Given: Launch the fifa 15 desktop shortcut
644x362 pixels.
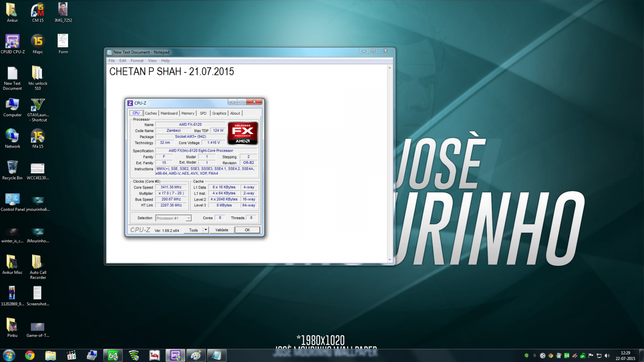Looking at the screenshot, I should point(38,139).
